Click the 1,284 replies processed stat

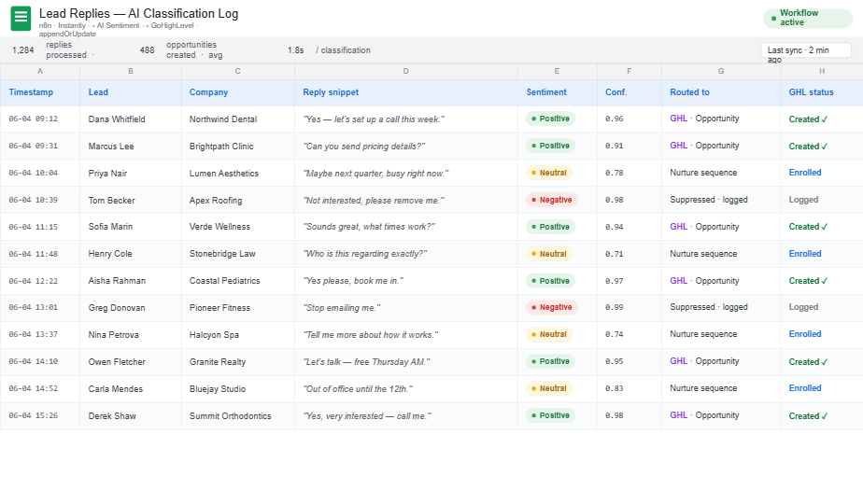(x=53, y=50)
